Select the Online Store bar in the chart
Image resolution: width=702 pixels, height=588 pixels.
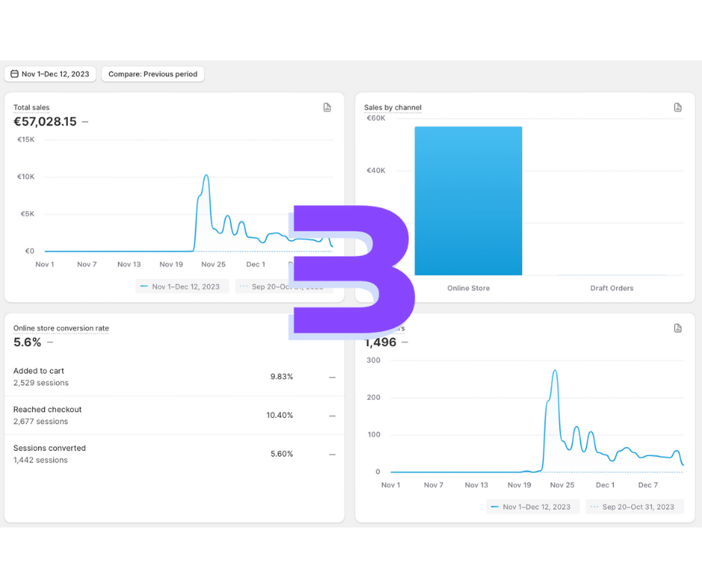468,201
